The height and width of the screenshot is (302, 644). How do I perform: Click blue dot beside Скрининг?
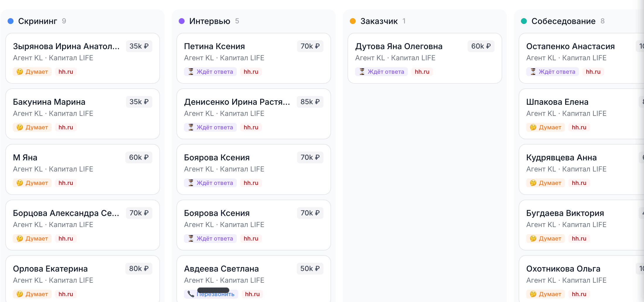coord(11,21)
